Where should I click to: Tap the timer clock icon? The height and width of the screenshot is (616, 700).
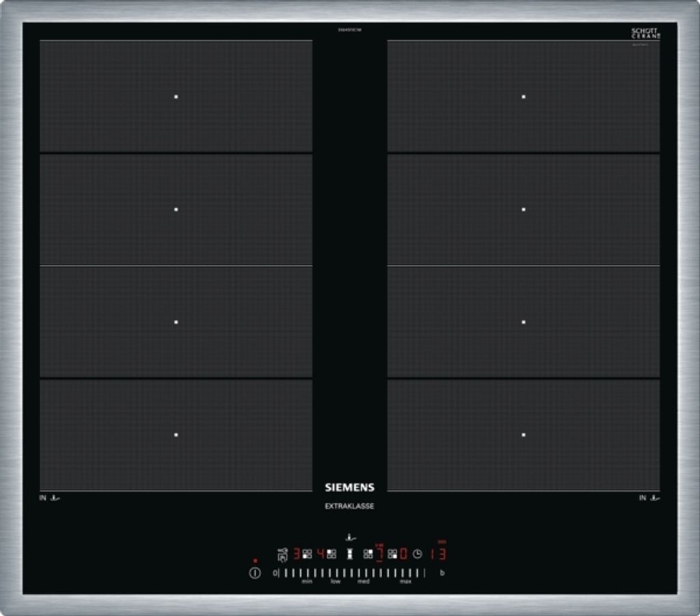tap(417, 554)
